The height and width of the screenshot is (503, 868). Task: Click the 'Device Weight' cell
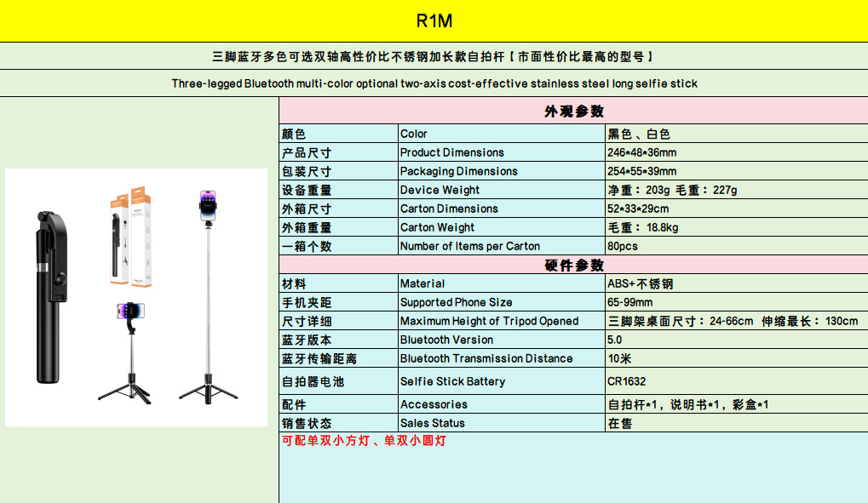point(502,190)
